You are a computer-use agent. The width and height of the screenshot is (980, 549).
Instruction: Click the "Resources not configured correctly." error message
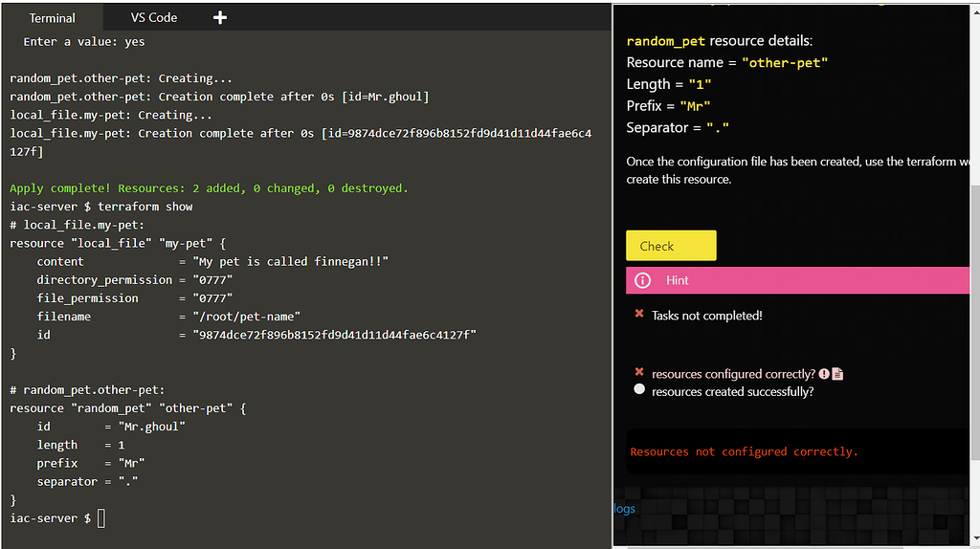coord(744,451)
